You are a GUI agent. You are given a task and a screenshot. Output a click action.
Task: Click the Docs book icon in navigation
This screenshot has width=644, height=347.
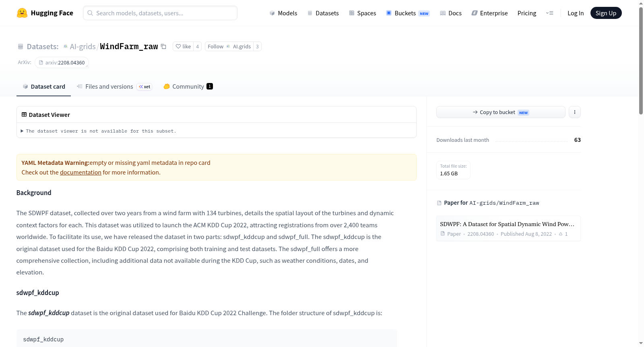click(x=443, y=13)
